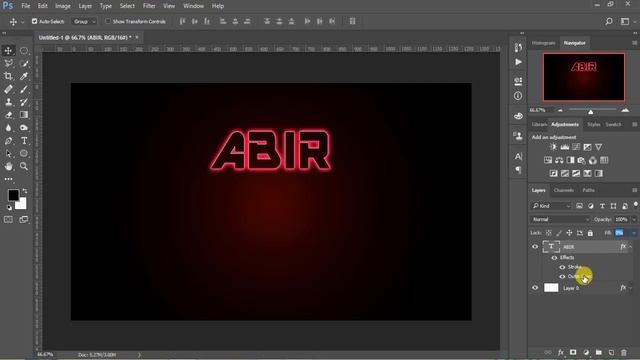Hide Layer 0 visibility eye
Image resolution: width=640 pixels, height=360 pixels.
click(x=535, y=288)
